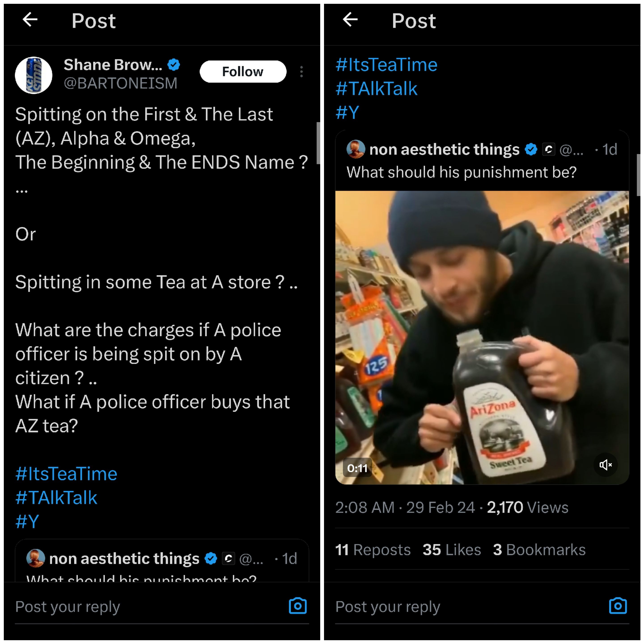Click the camera icon in left reply bar

pos(298,606)
